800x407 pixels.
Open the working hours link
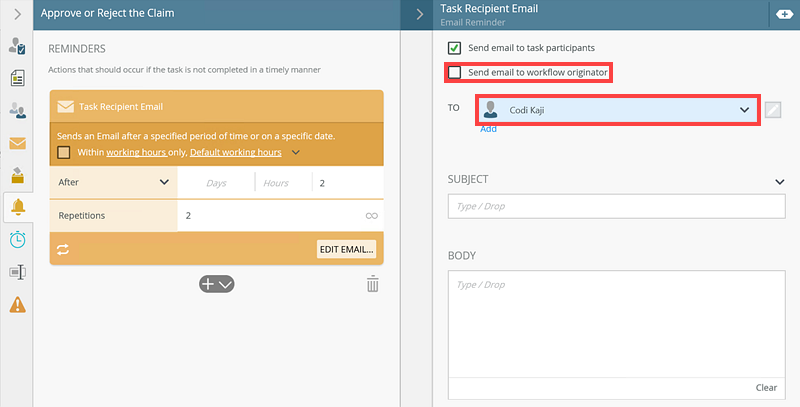(x=136, y=152)
